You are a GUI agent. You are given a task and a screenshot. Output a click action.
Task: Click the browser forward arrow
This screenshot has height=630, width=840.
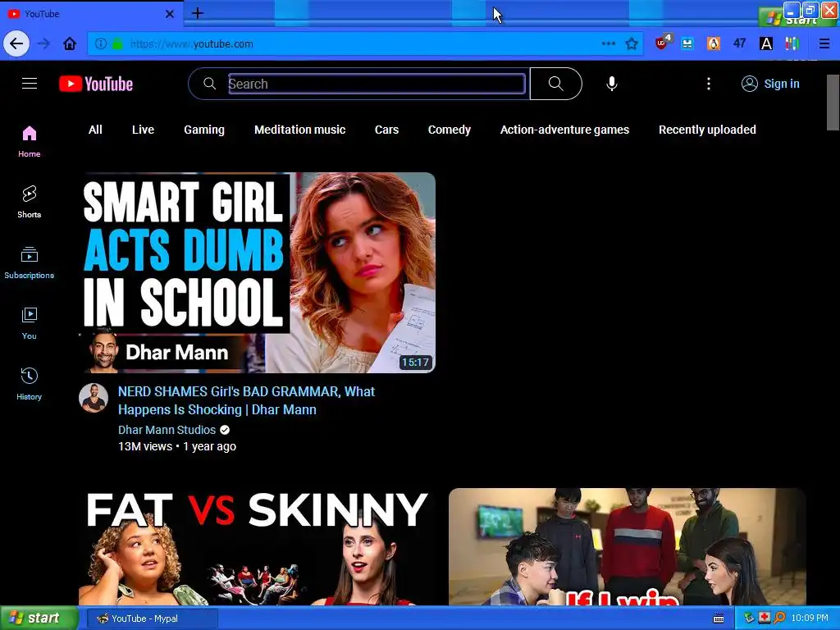pos(43,43)
